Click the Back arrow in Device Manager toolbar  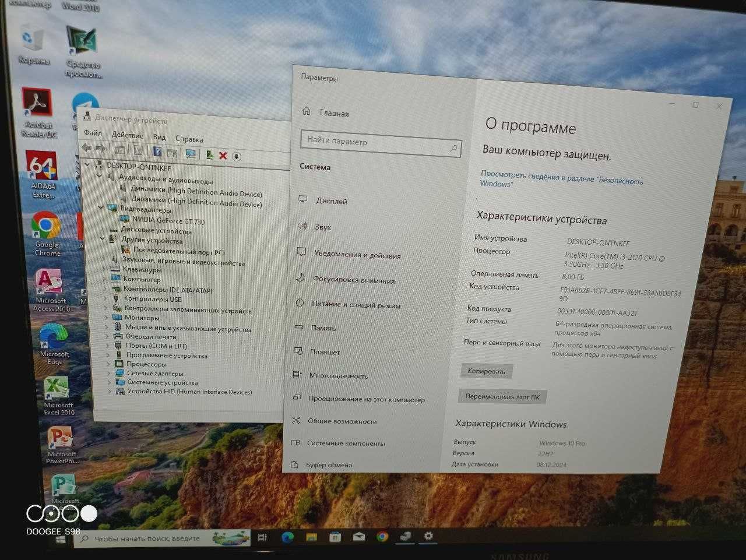pyautogui.click(x=87, y=148)
